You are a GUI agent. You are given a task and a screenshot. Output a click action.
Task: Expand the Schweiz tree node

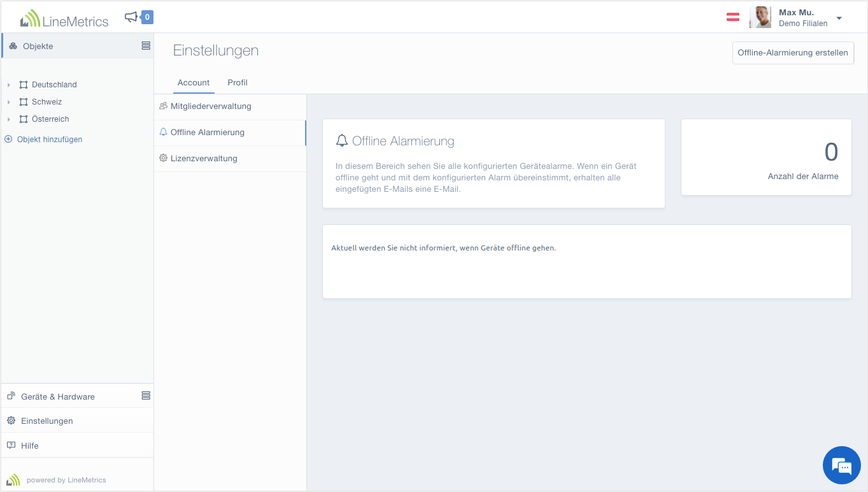coord(8,102)
